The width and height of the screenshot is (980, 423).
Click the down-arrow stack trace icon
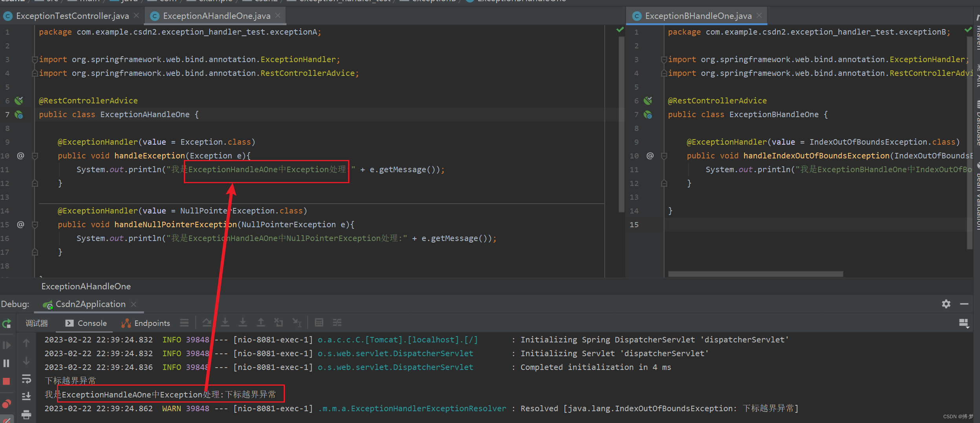(x=26, y=360)
